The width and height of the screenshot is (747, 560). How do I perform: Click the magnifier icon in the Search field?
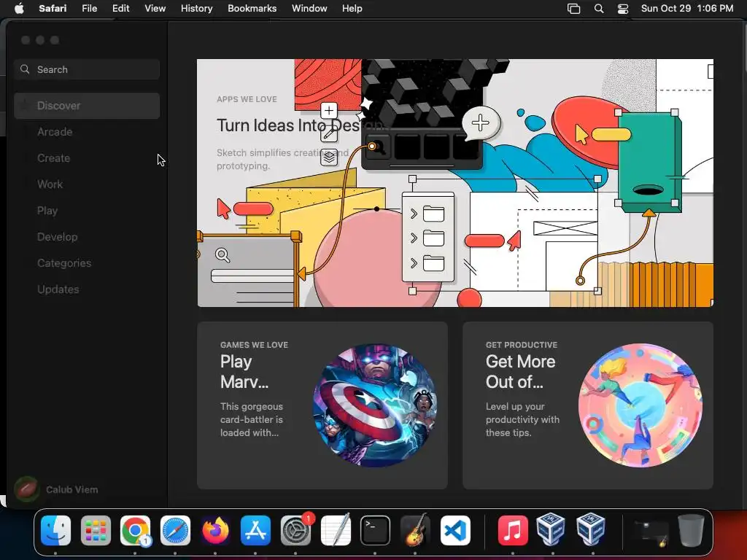pyautogui.click(x=25, y=69)
